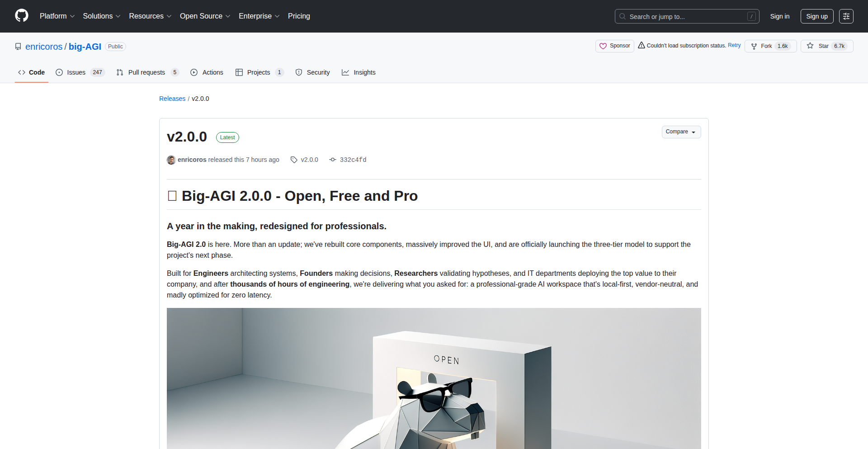Click enricoros avatar image
The height and width of the screenshot is (449, 868).
(x=171, y=160)
